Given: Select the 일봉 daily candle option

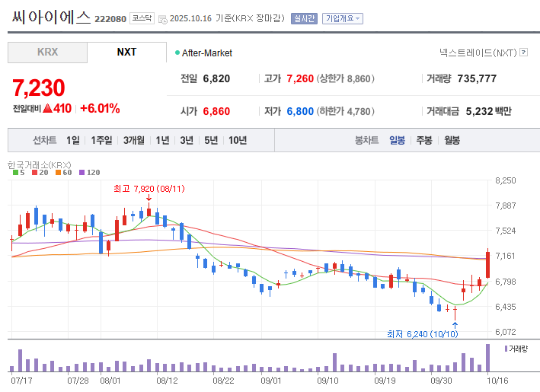Looking at the screenshot, I should pyautogui.click(x=397, y=140).
